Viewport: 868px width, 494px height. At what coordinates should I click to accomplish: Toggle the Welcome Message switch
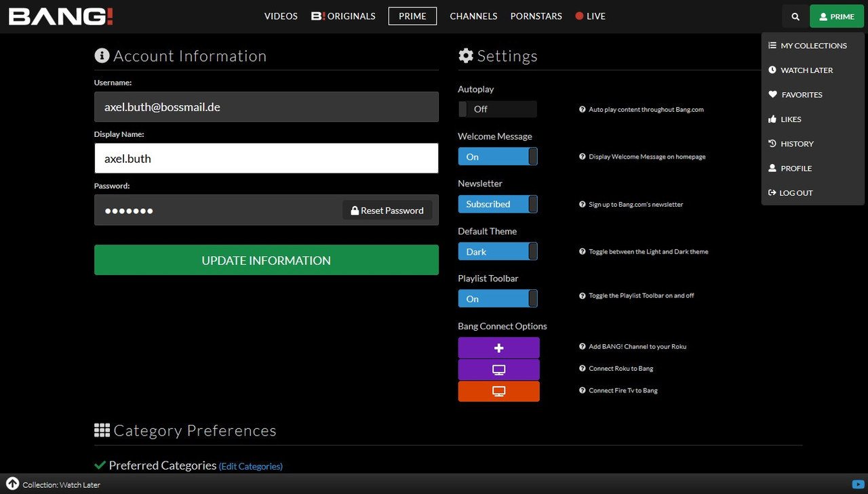pos(498,157)
